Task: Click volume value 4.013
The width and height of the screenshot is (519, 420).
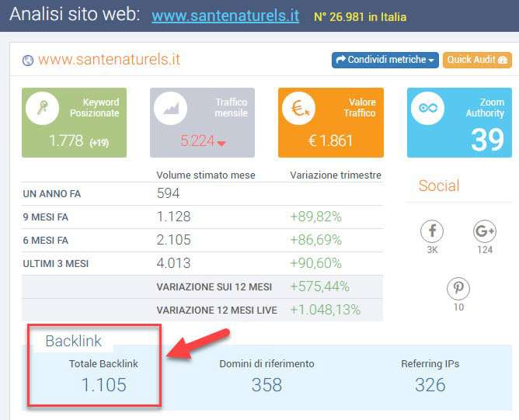Action: [x=173, y=263]
